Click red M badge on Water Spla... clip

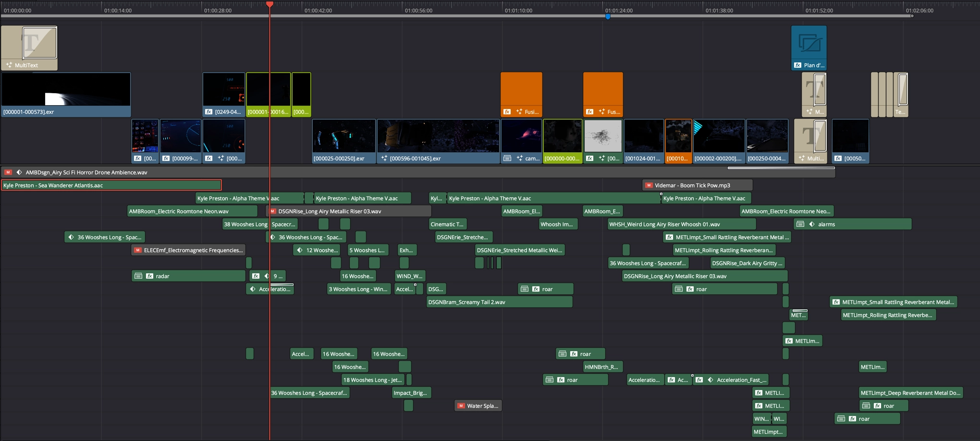[461, 406]
